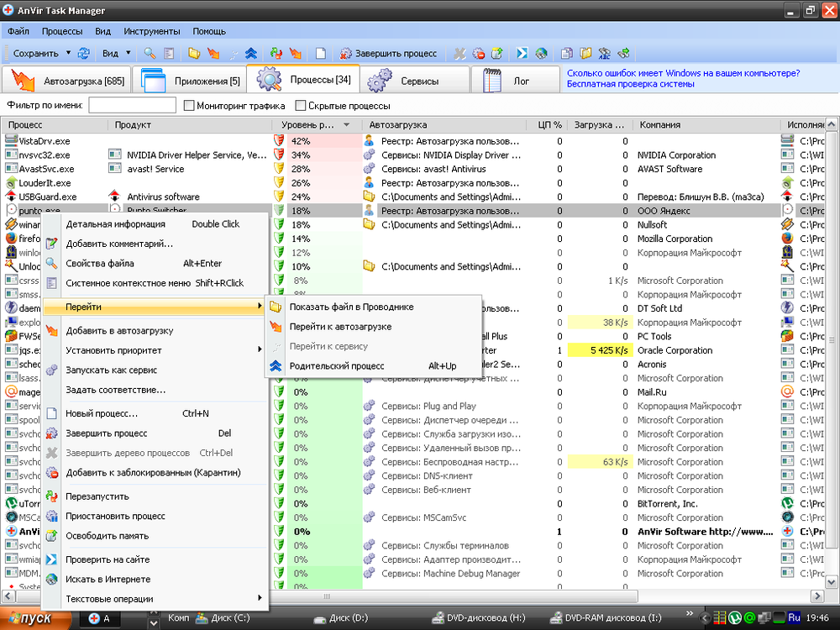Choose Родительский процесс in submenu
Image resolution: width=840 pixels, height=630 pixels.
(374, 366)
